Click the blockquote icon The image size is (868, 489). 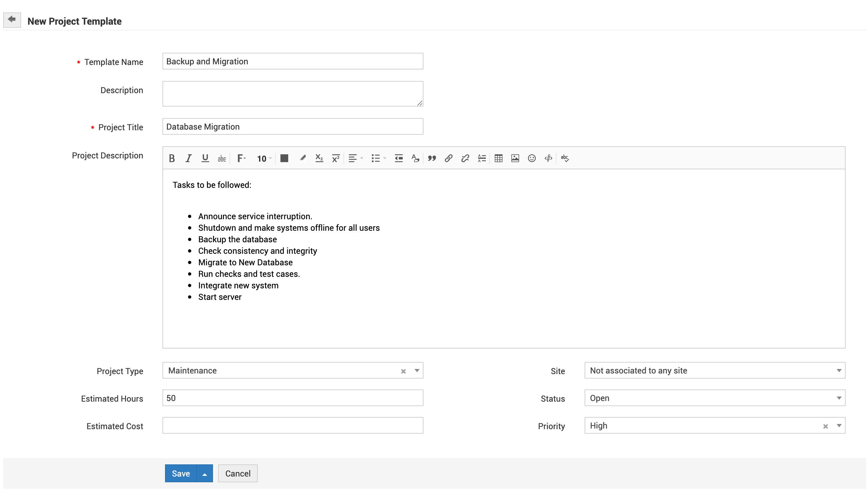click(432, 158)
